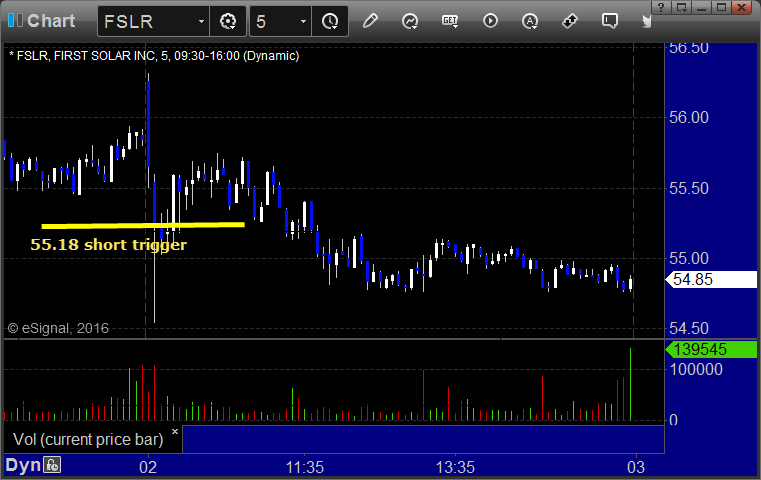Select the yellow short trigger line
Screen dimensions: 761x480
[x=143, y=225]
